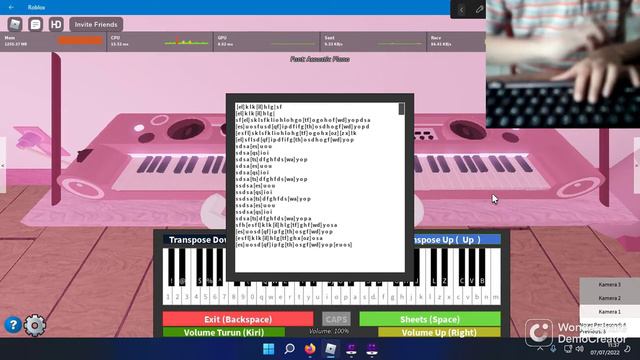
Task: Click Volume Turun (Kiri) button
Action: (x=224, y=332)
